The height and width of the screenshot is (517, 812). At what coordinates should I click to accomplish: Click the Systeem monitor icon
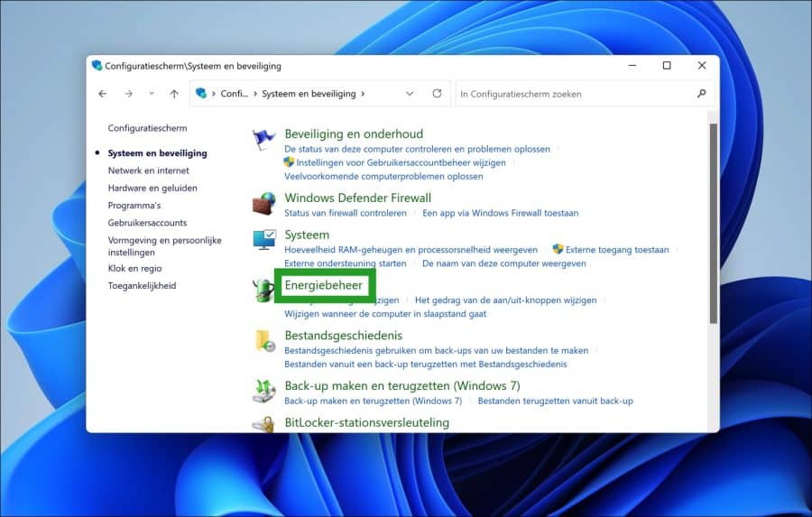point(264,240)
